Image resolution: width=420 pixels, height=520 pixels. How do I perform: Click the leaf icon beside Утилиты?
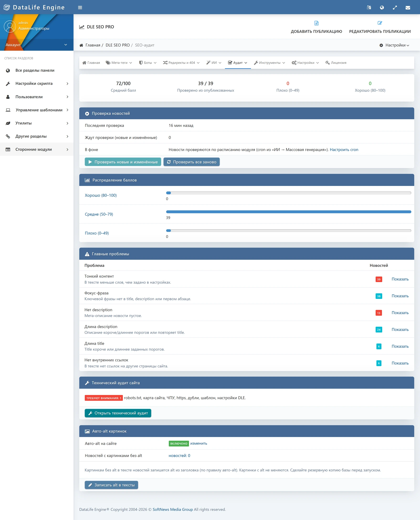(8, 123)
